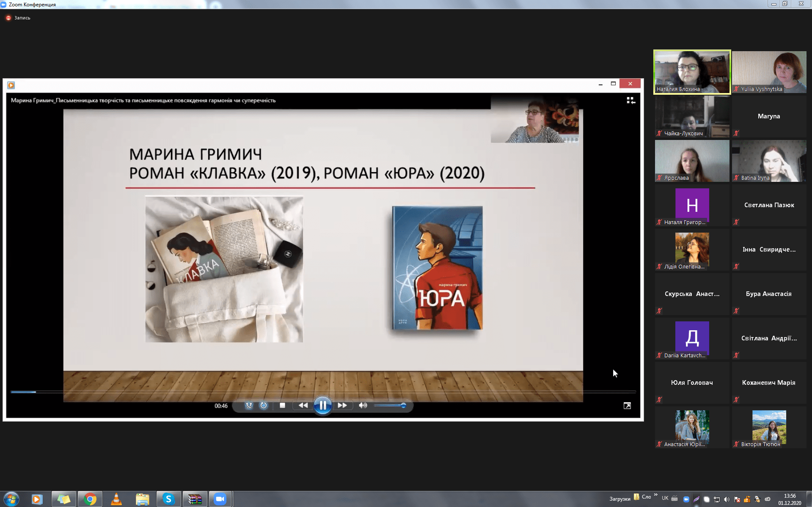Open Google Chrome from the taskbar
This screenshot has width=812, height=507.
click(x=90, y=499)
